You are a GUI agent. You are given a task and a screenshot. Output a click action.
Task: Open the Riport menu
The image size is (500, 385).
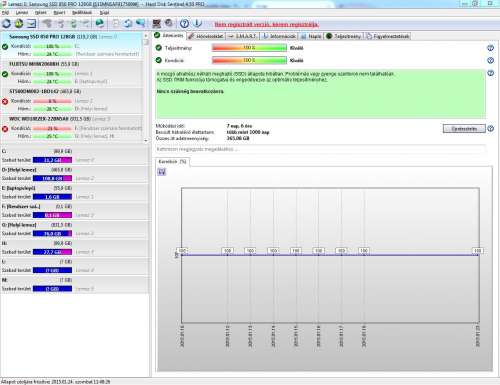pos(59,13)
